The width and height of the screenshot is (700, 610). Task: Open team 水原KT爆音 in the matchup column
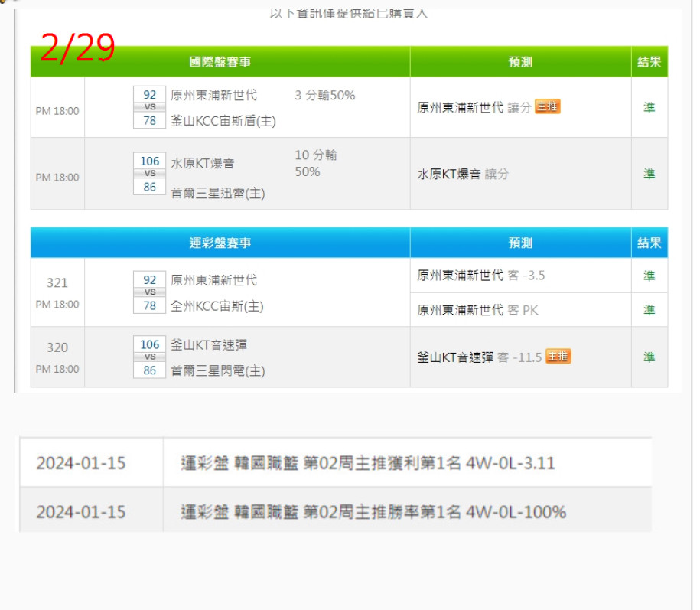coord(203,164)
